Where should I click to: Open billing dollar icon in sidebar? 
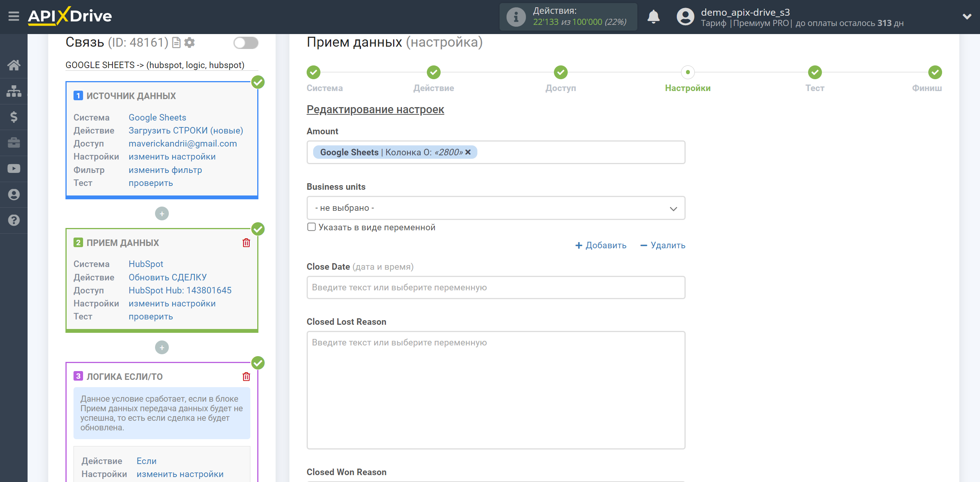tap(14, 117)
